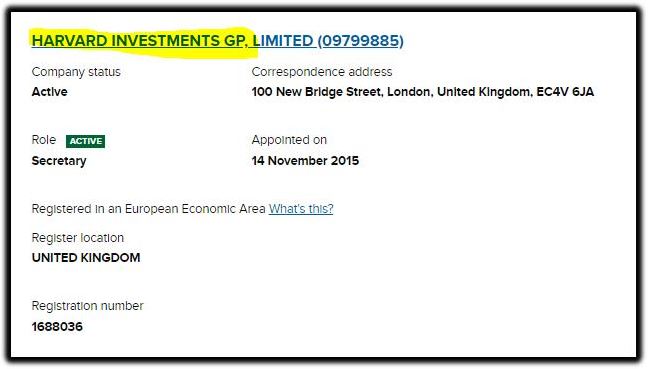The image size is (649, 369).
Task: Select the "Correspondence address" label
Action: point(322,72)
